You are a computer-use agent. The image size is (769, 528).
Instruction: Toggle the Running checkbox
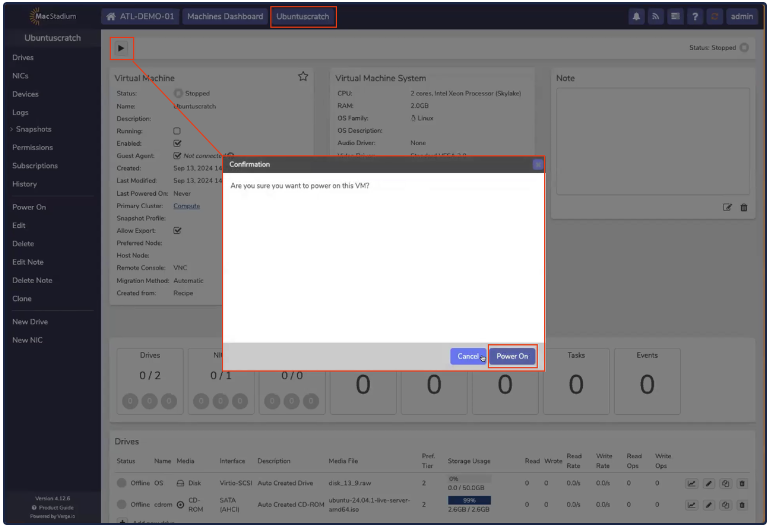tap(177, 131)
